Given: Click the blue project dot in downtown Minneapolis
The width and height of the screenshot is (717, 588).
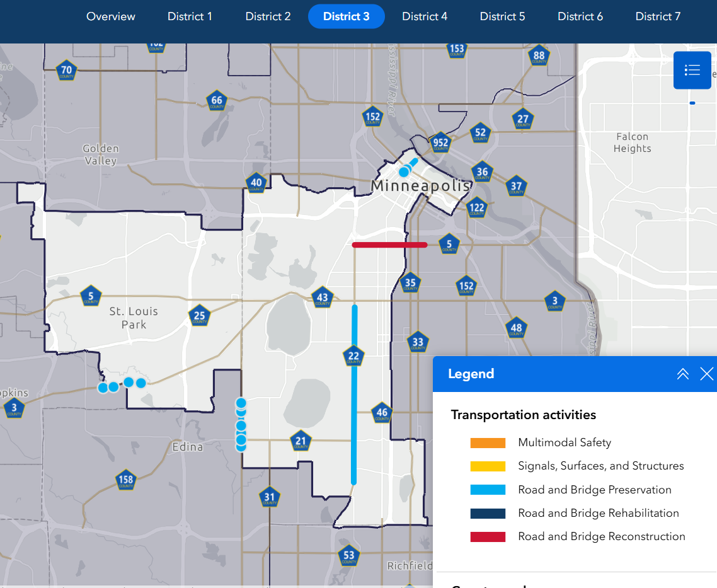Looking at the screenshot, I should pos(404,172).
